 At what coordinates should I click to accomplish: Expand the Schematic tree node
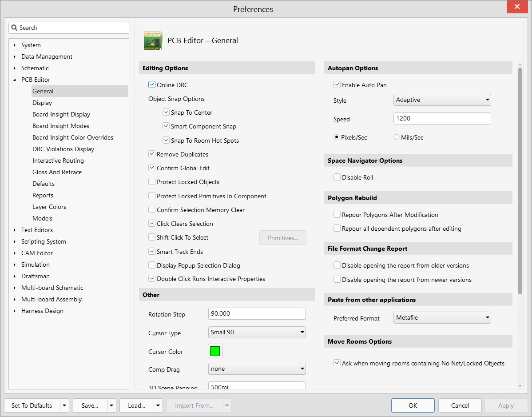coord(15,68)
